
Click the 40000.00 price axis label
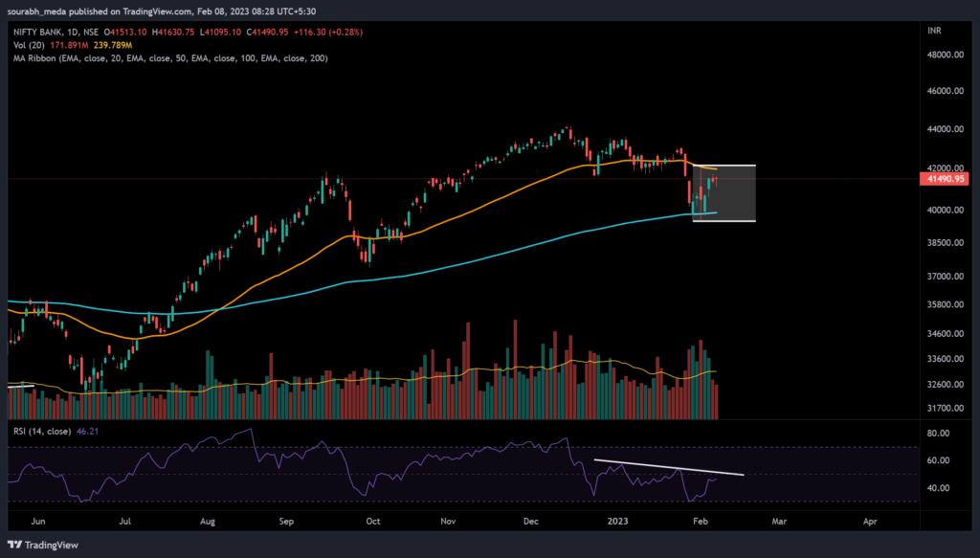[x=945, y=210]
